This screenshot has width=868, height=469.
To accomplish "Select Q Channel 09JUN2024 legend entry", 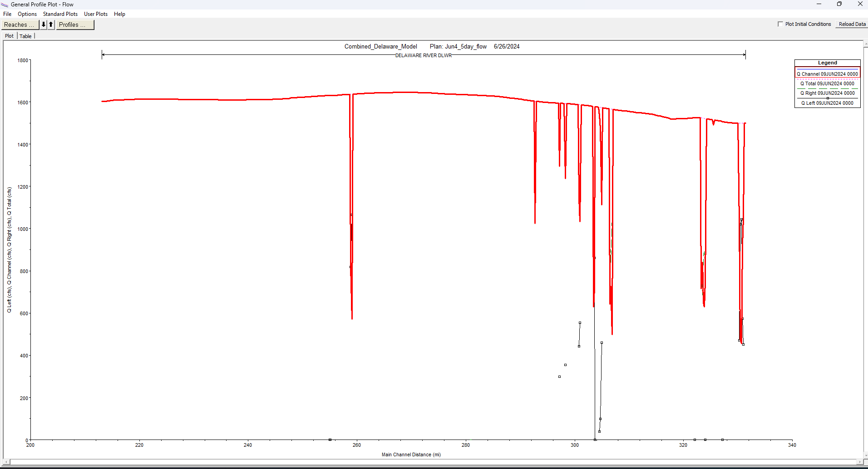I will [x=827, y=73].
